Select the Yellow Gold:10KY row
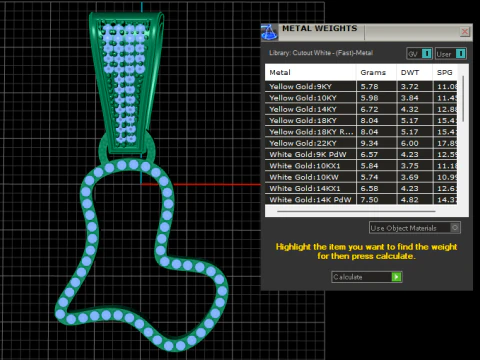 [x=361, y=98]
